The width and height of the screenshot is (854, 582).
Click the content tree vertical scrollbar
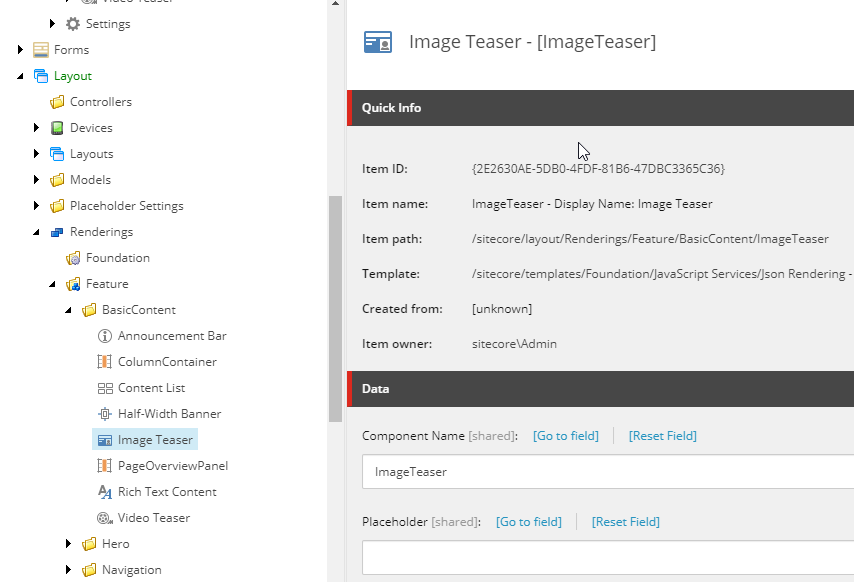[336, 309]
